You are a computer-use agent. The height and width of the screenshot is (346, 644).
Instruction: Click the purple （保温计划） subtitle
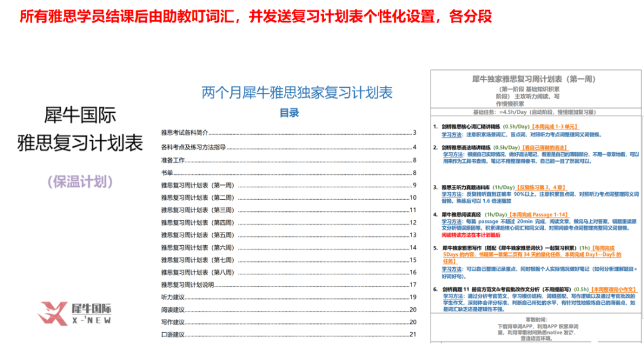tap(80, 181)
